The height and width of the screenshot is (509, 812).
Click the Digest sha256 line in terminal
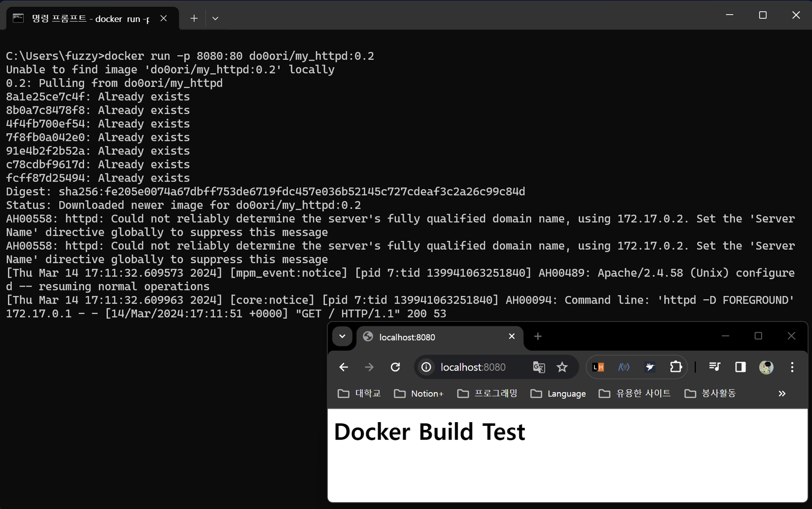[266, 192]
